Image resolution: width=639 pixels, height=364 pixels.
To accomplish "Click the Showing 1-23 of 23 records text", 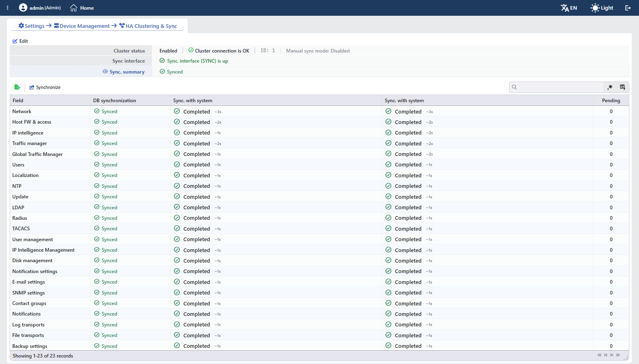I will click(43, 356).
